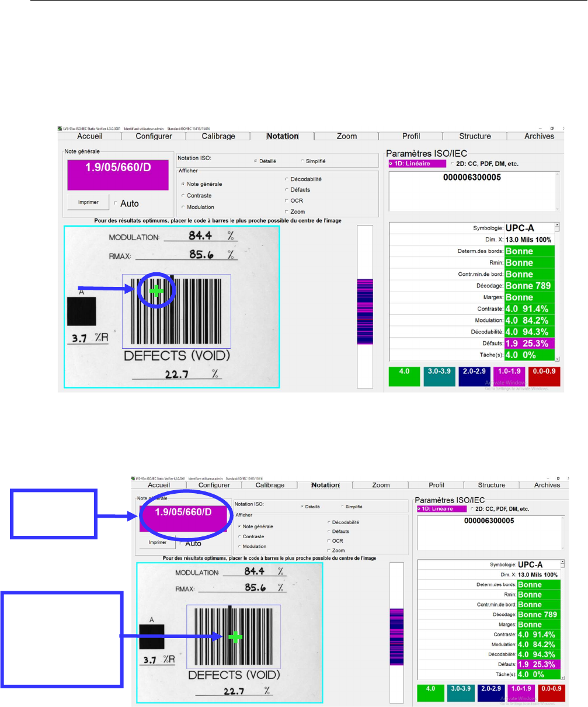Choose Défauts display option in upper screenshot
588x707 pixels.
297,190
